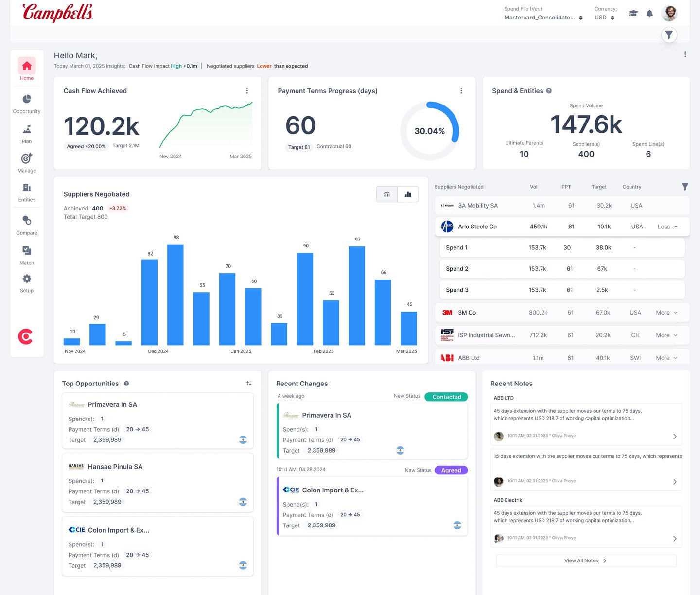Click the -3.72% change badge
The height and width of the screenshot is (595, 700).
pyautogui.click(x=118, y=208)
